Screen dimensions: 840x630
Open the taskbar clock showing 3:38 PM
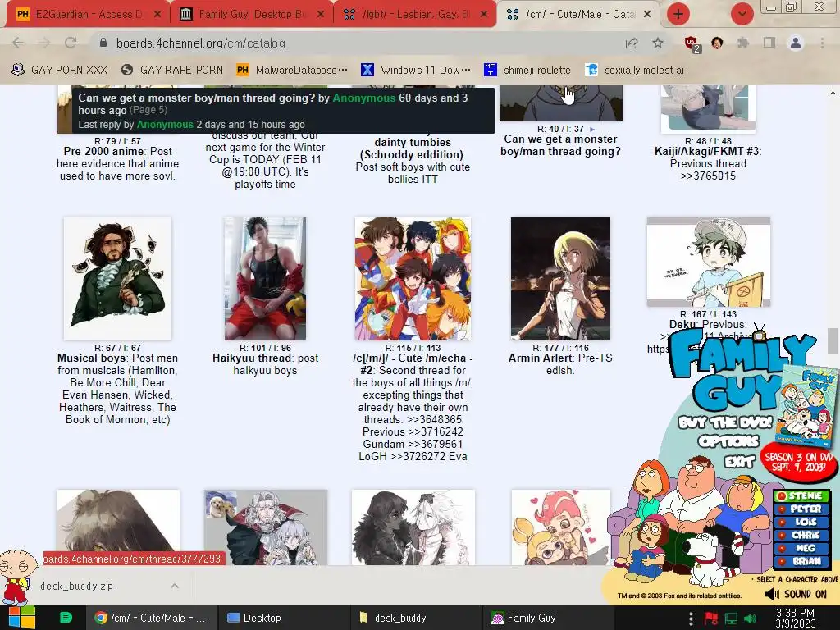pos(796,619)
